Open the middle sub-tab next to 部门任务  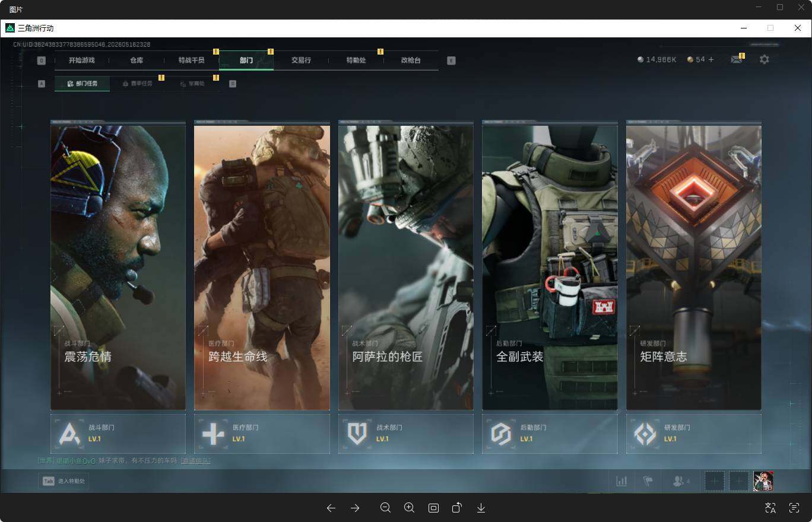(x=137, y=84)
